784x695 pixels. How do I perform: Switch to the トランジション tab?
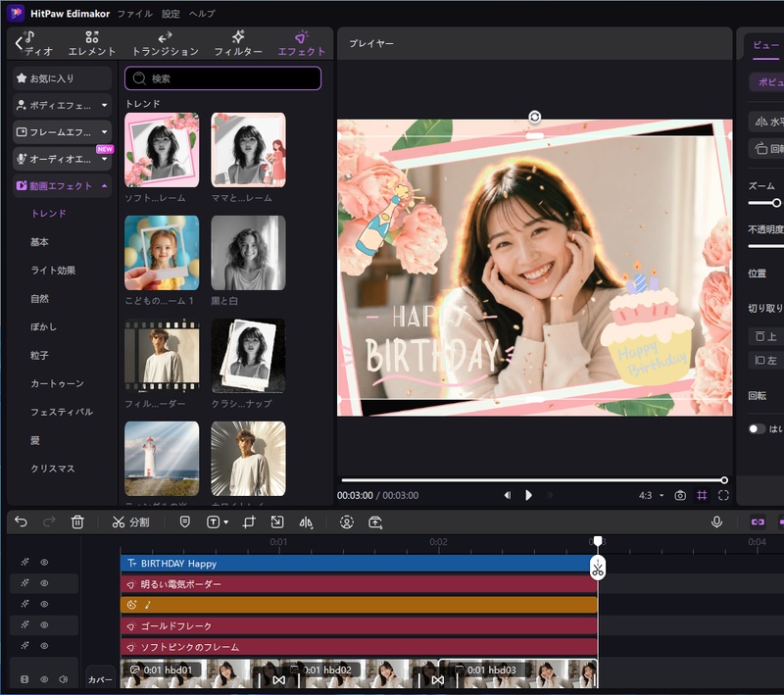[x=165, y=43]
